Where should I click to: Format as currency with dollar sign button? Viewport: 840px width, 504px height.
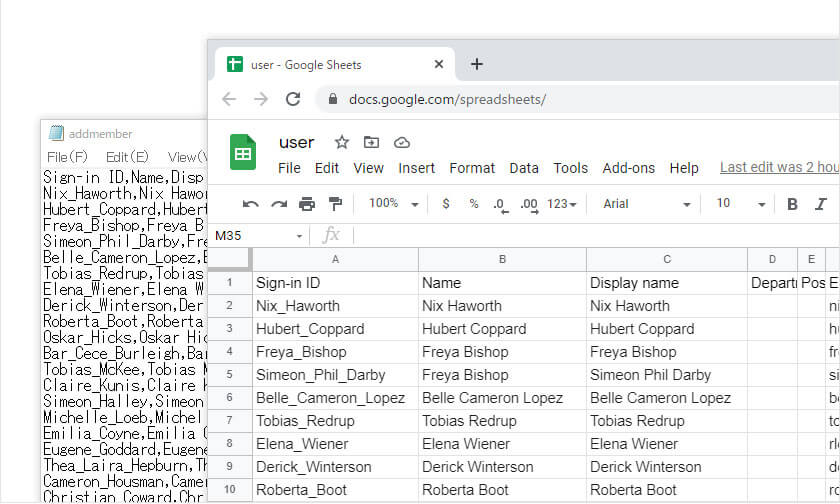(x=446, y=204)
